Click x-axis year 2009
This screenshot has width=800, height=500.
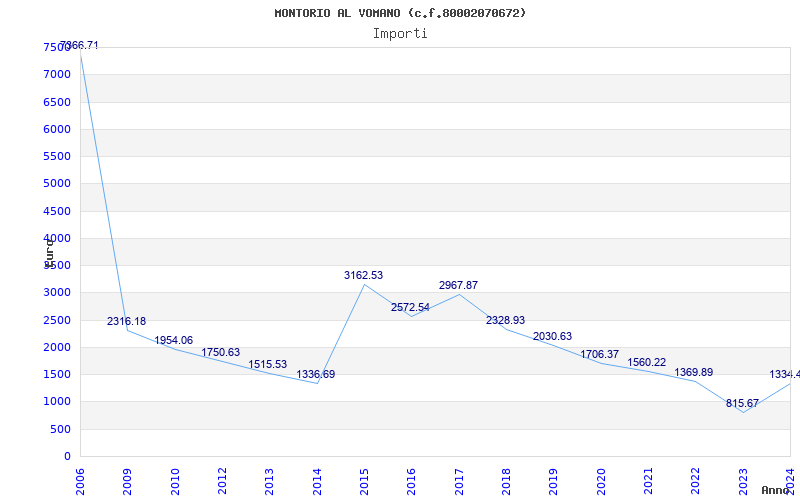click(x=128, y=481)
